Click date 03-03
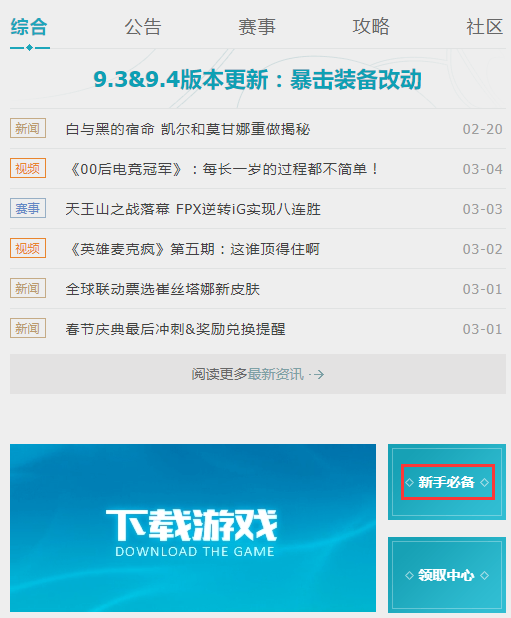The image size is (511, 618). [483, 209]
